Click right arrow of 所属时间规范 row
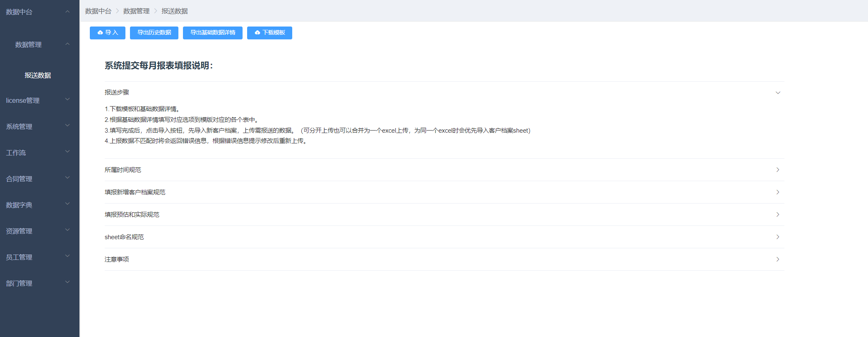This screenshot has width=868, height=337. coord(778,170)
